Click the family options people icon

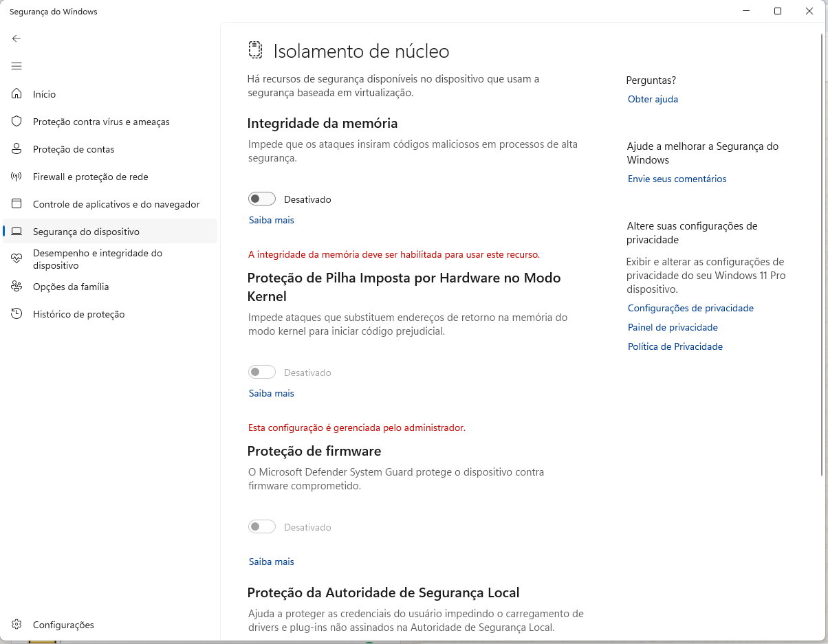[17, 287]
